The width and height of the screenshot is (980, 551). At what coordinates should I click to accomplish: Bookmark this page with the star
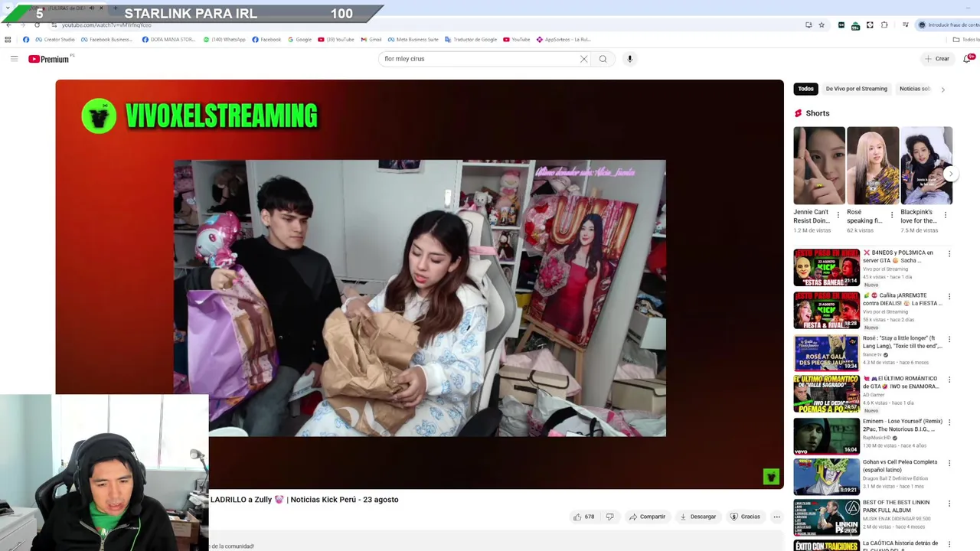[822, 24]
